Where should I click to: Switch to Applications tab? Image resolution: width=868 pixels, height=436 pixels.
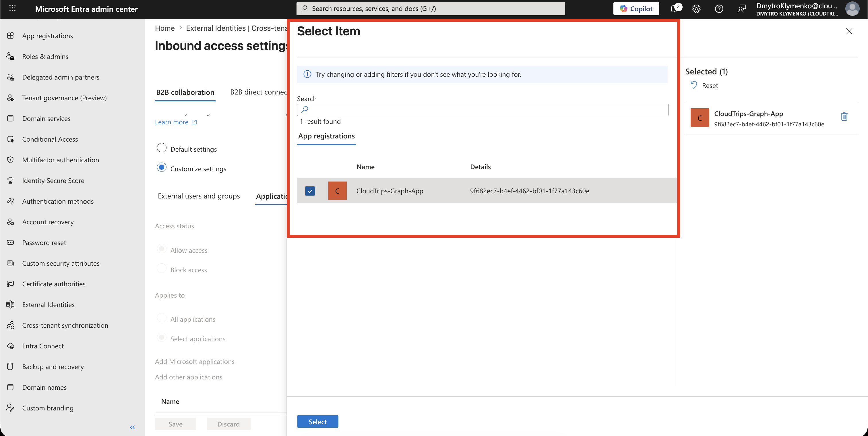point(271,196)
